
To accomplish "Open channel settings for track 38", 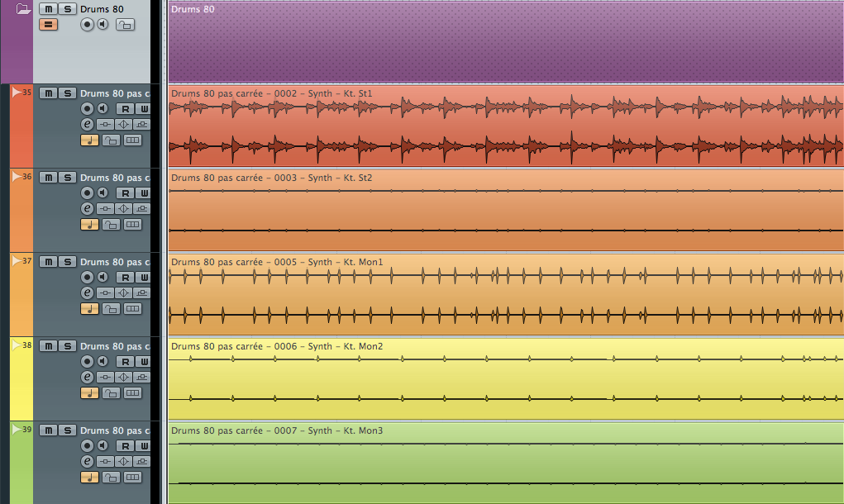I will pyautogui.click(x=87, y=377).
